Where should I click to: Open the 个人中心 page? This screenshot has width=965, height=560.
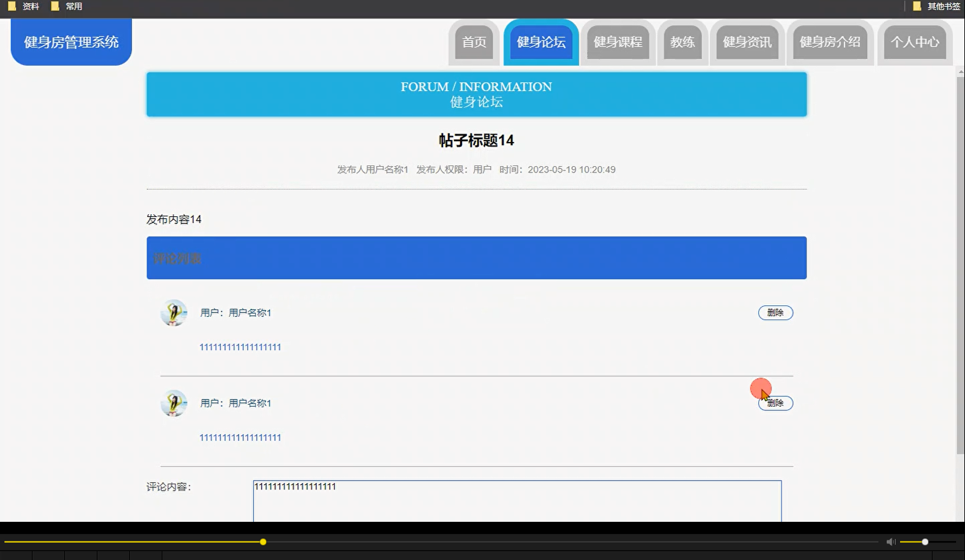tap(915, 42)
